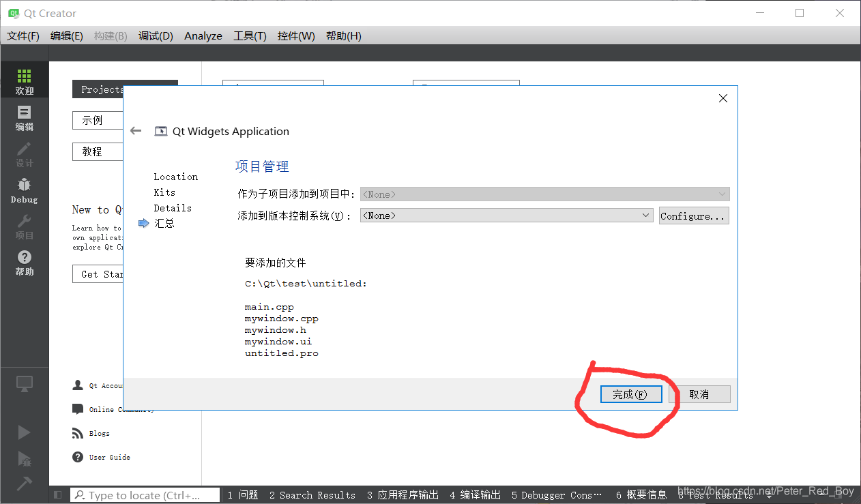Click the green Run button
861x504 pixels.
25,432
